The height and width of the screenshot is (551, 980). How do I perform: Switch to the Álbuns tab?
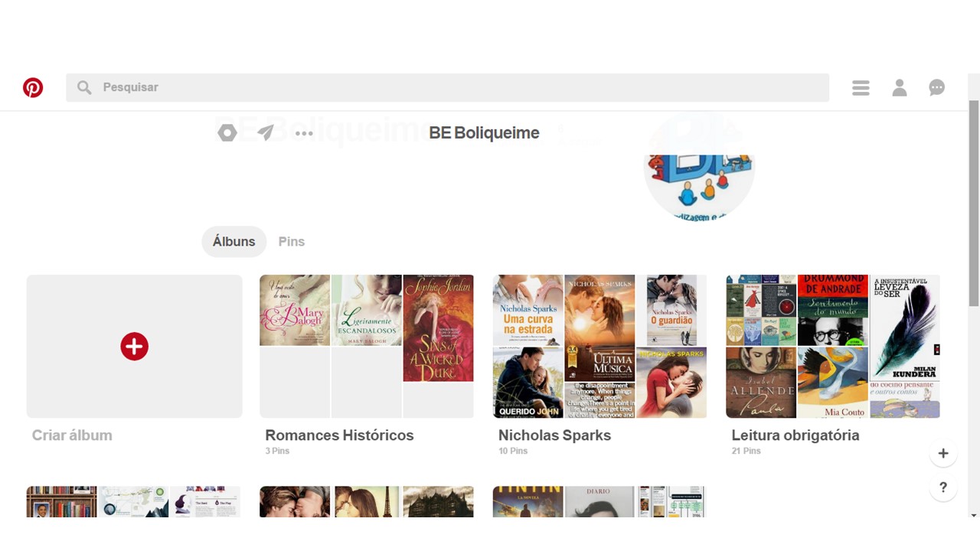click(x=234, y=241)
